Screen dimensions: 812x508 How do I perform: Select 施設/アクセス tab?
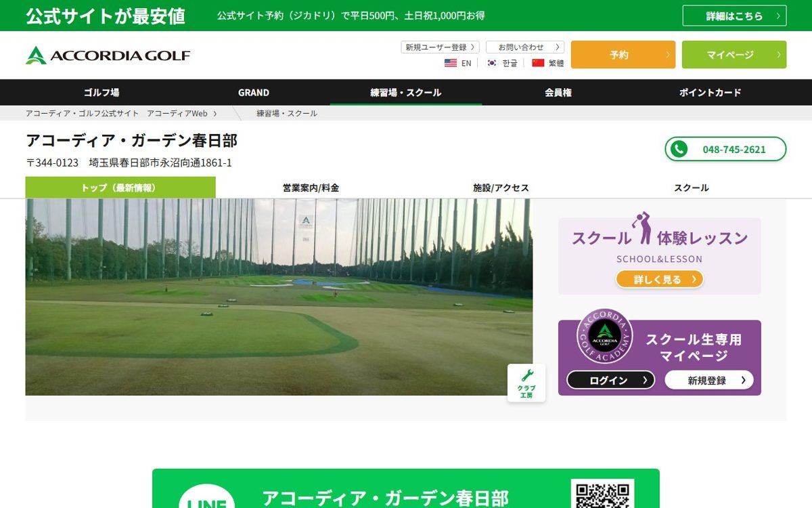tap(501, 188)
